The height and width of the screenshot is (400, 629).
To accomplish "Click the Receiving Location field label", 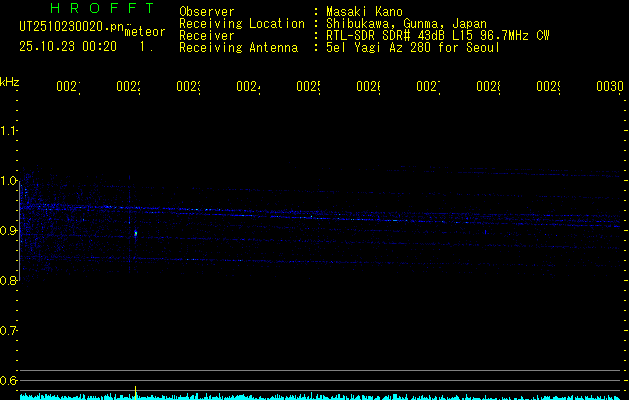I will 242,24.
